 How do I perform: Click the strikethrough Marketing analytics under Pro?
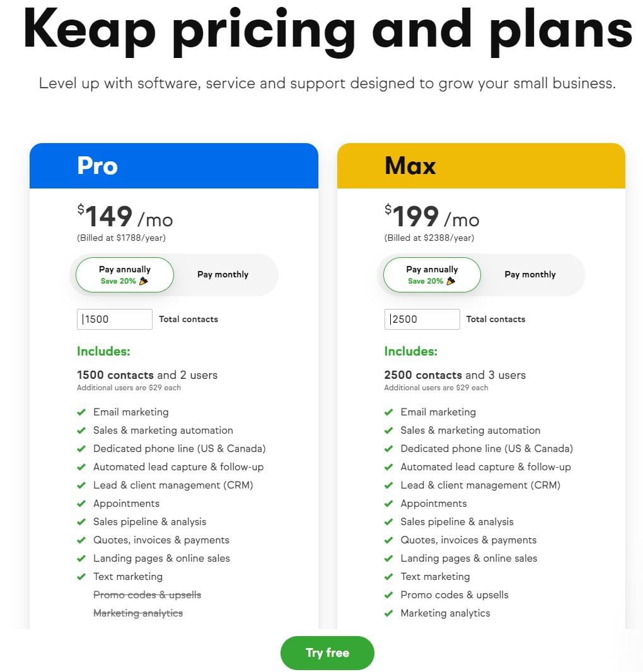(137, 613)
